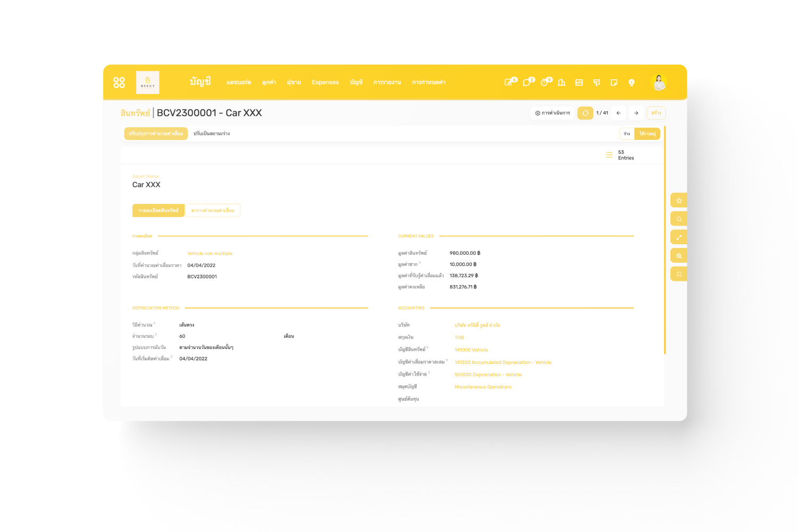The width and height of the screenshot is (798, 532).
Task: Click the สินทรัพย์ breadcrumb link
Action: tap(135, 113)
